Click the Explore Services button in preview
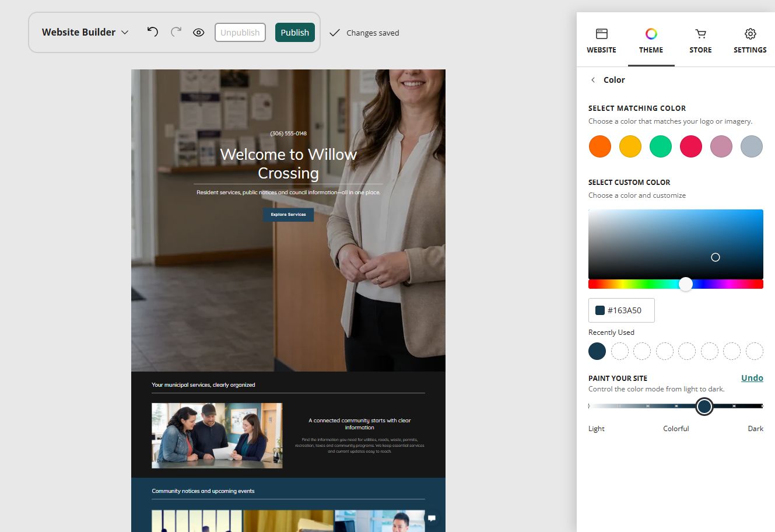The image size is (775, 532). coord(288,215)
